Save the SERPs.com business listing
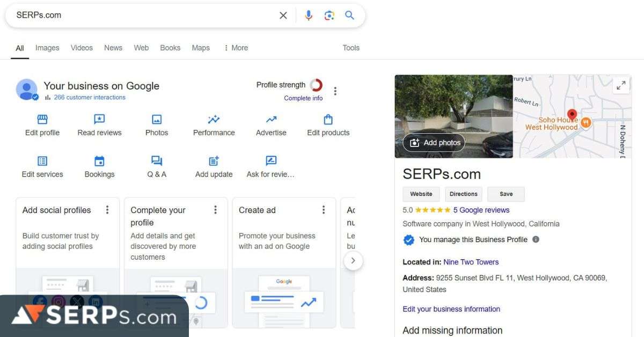 (506, 194)
